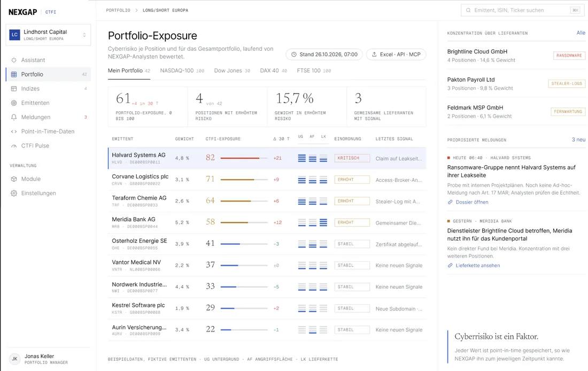
Task: Click PORTFOLIO breadcrumb link
Action: pos(118,11)
